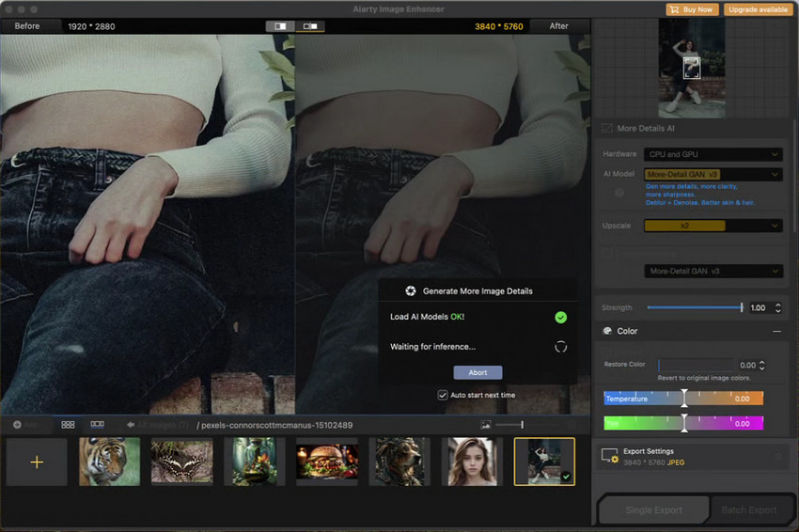The width and height of the screenshot is (799, 532).
Task: Click the Strength value stepper arrows
Action: pos(778,307)
